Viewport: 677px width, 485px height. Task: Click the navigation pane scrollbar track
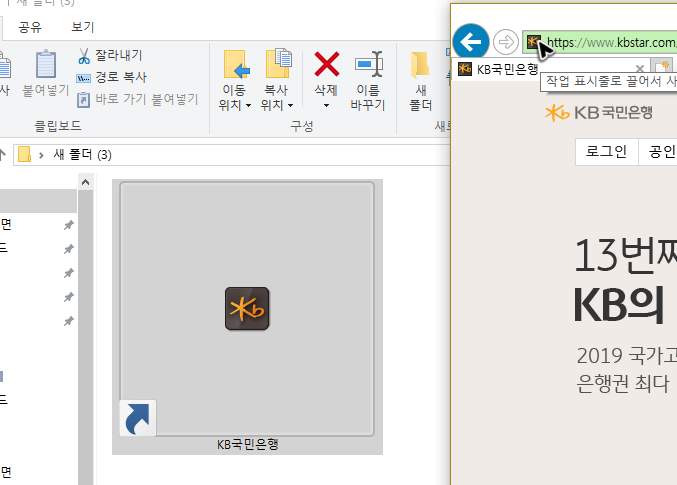[85, 337]
